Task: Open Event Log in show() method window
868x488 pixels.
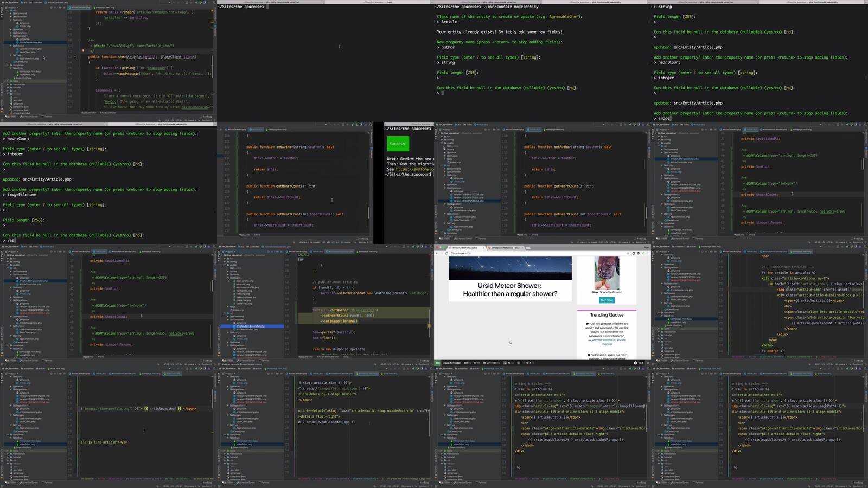Action: click(207, 117)
